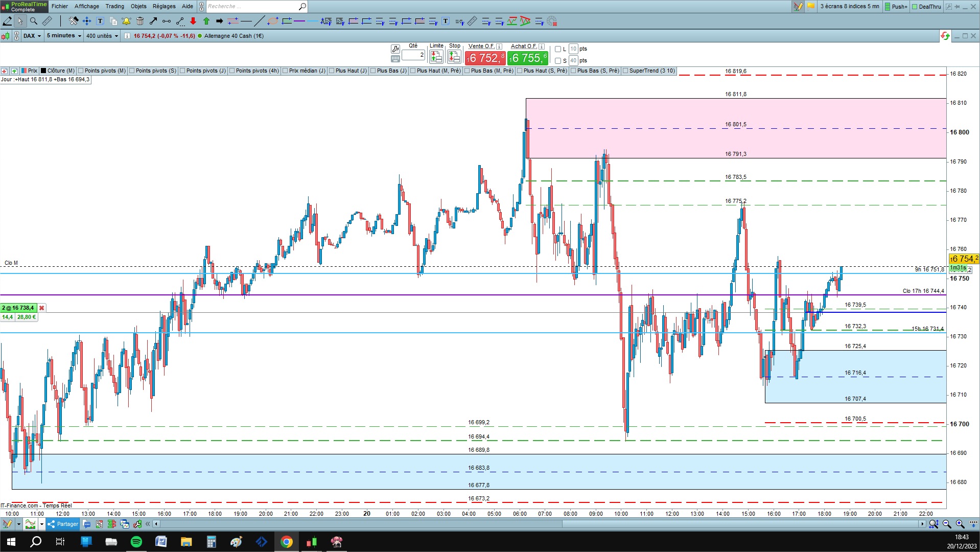Click the red Vente sell price button

pos(485,58)
